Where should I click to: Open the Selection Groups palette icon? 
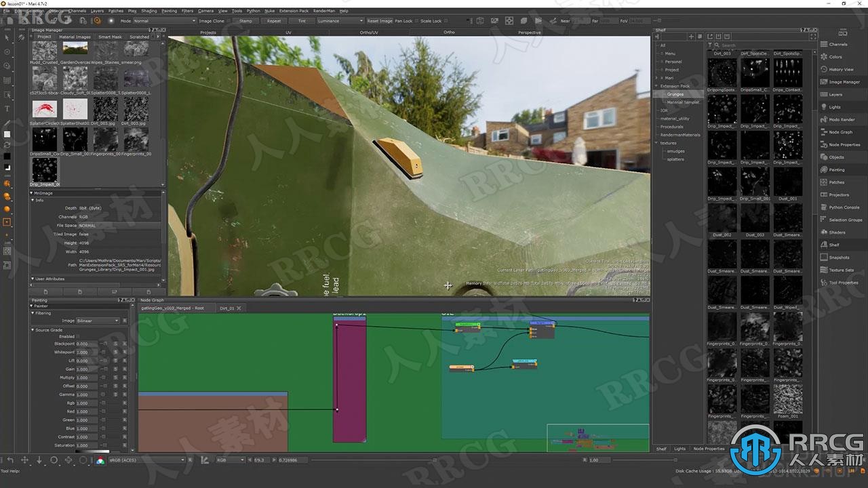click(824, 220)
